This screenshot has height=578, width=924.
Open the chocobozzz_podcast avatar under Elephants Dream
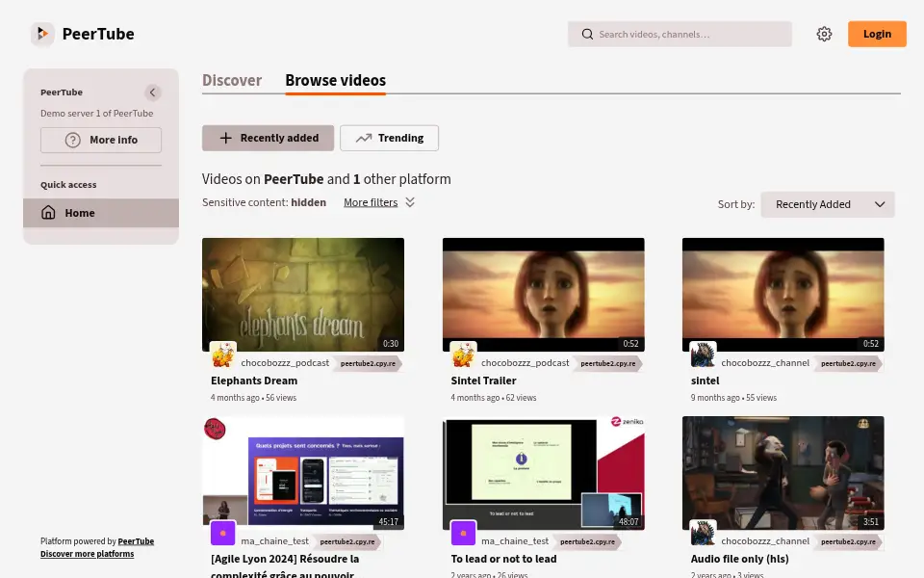(223, 355)
